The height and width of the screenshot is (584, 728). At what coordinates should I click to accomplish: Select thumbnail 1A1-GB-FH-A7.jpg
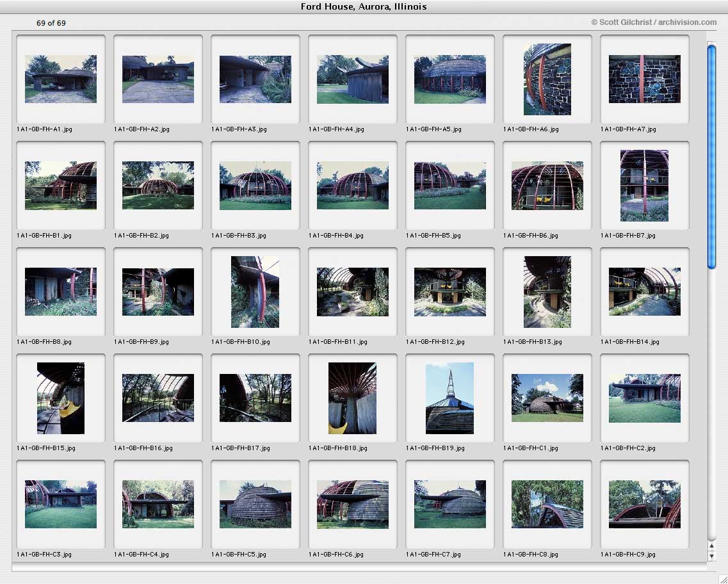click(x=644, y=79)
